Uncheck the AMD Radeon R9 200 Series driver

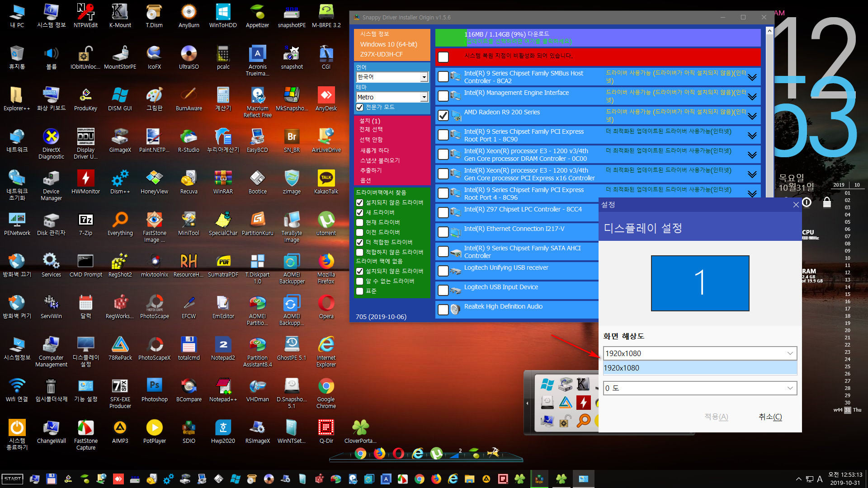pos(443,116)
